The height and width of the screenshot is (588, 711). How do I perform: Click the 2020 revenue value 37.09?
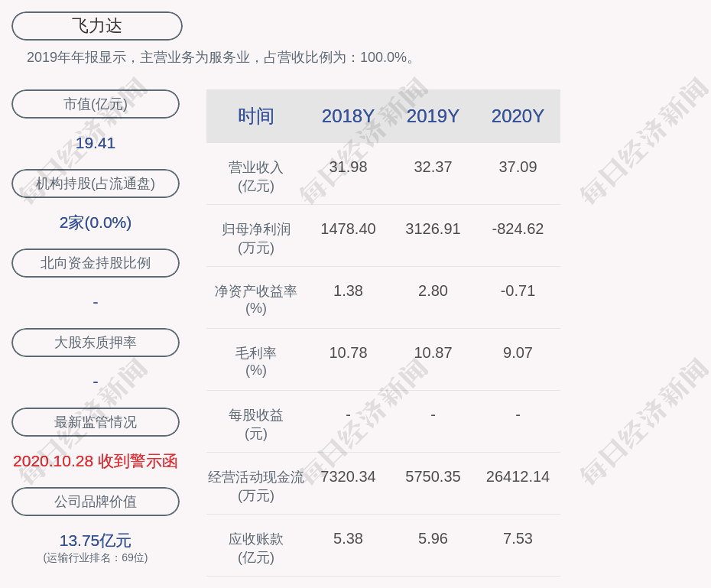(518, 167)
